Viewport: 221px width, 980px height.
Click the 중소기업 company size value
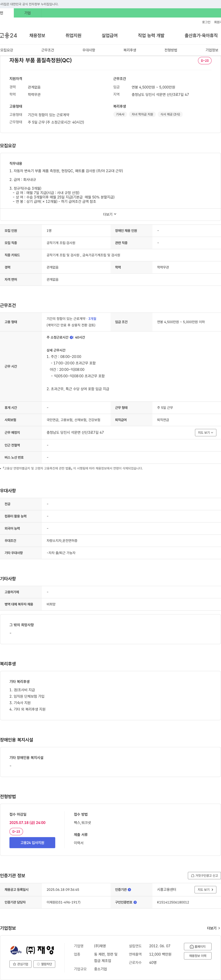click(101, 969)
